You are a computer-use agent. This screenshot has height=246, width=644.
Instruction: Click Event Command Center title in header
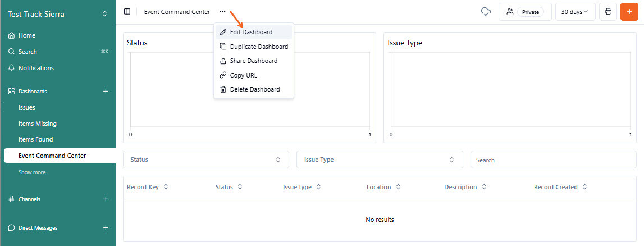coord(177,12)
